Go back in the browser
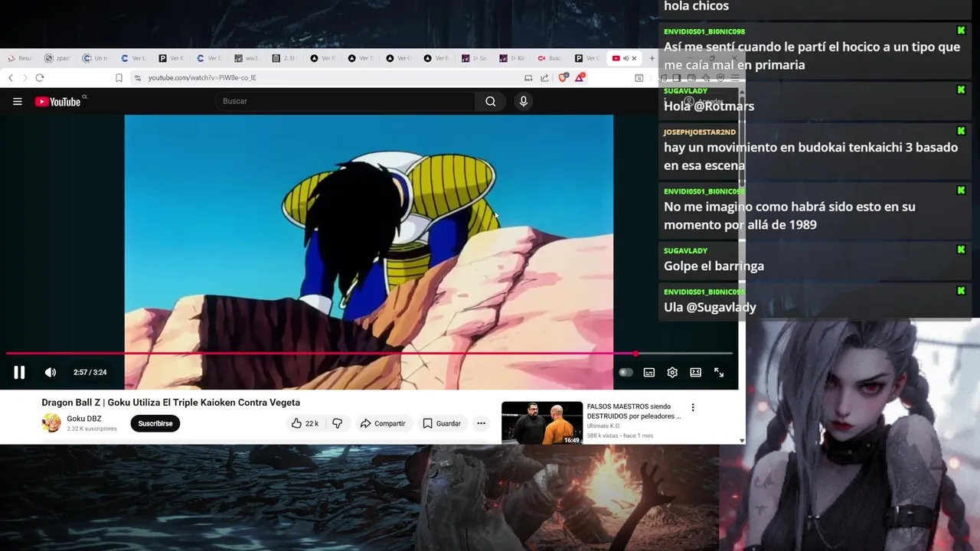 11,77
